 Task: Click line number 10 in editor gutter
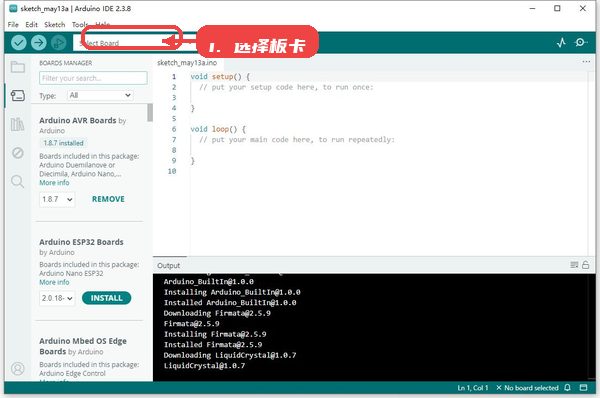[172, 171]
